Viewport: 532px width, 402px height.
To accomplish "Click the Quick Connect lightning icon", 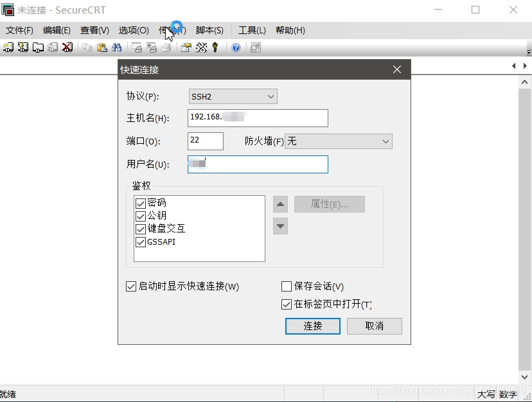I will 23,48.
